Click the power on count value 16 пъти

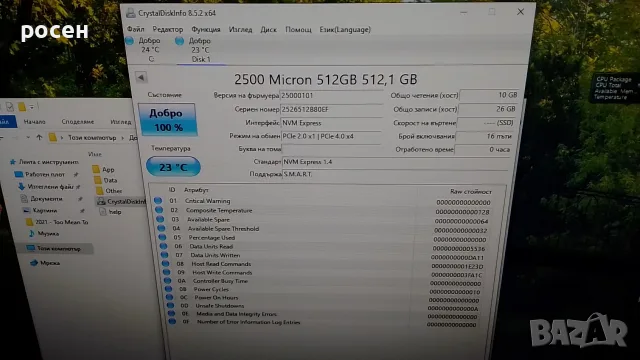(x=484, y=136)
